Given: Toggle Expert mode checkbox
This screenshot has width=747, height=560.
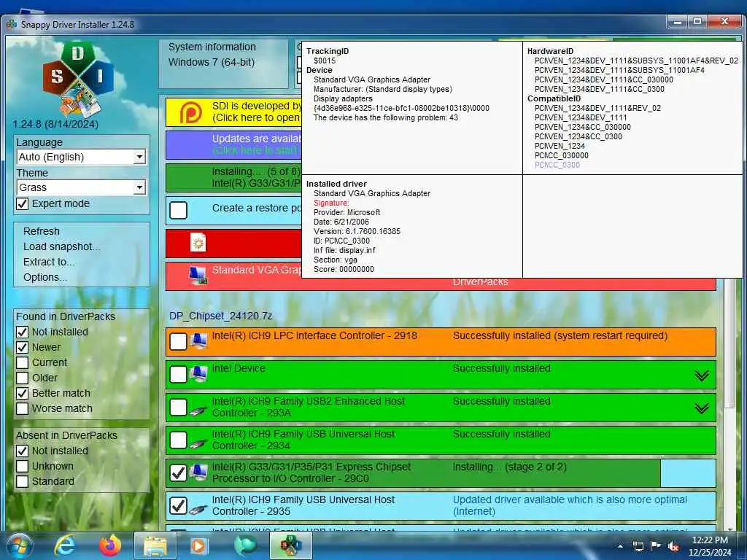Looking at the screenshot, I should (x=23, y=204).
